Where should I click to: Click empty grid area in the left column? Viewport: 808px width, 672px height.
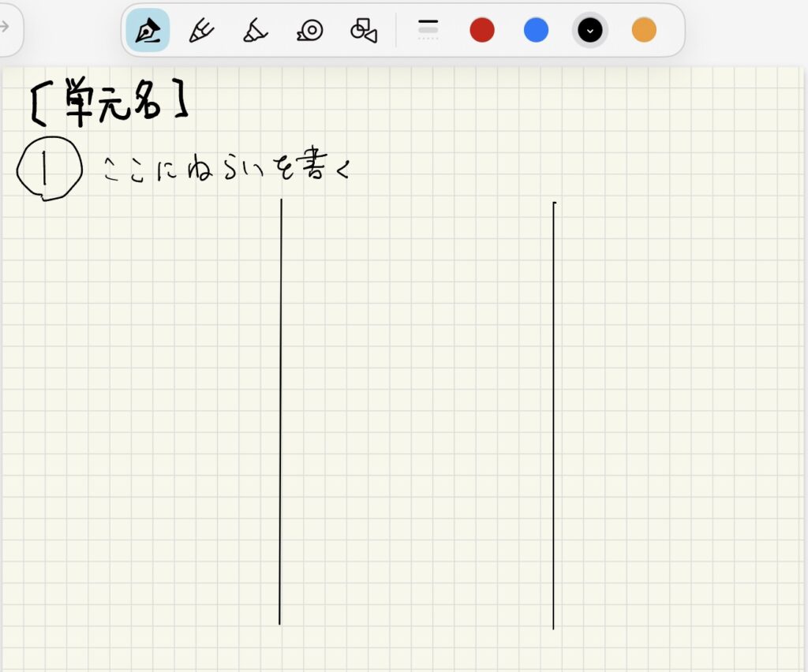[142, 410]
